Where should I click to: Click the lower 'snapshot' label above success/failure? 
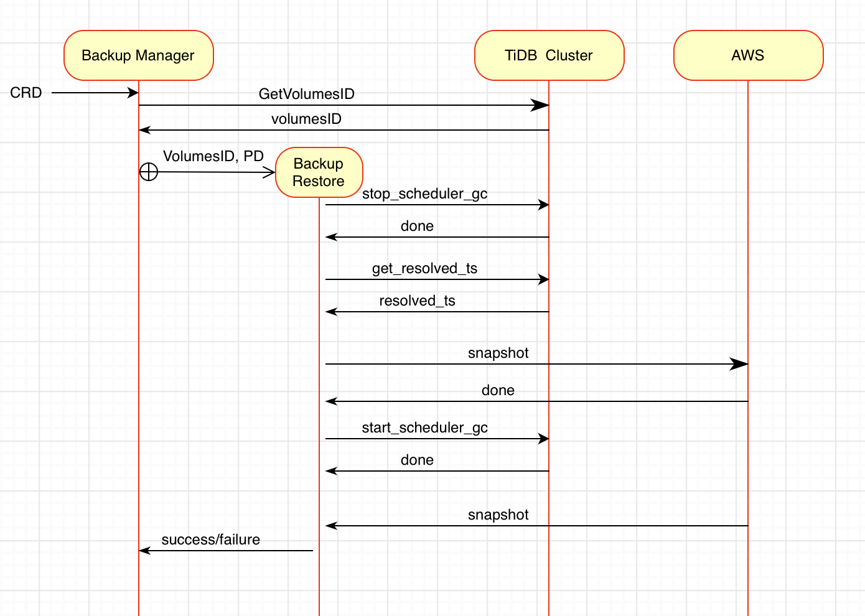pyautogui.click(x=498, y=515)
